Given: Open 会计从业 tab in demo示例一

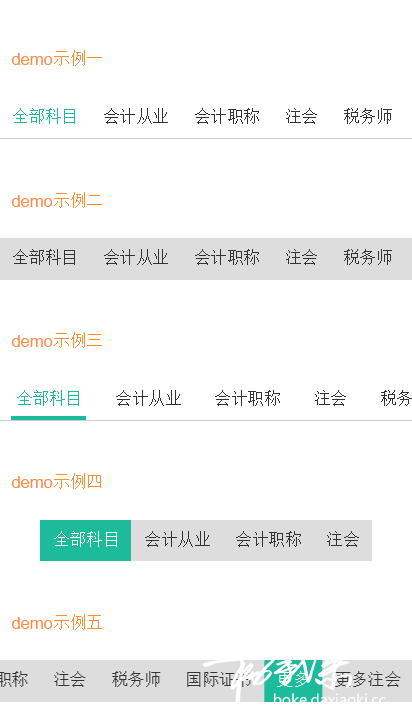Looking at the screenshot, I should (x=136, y=116).
